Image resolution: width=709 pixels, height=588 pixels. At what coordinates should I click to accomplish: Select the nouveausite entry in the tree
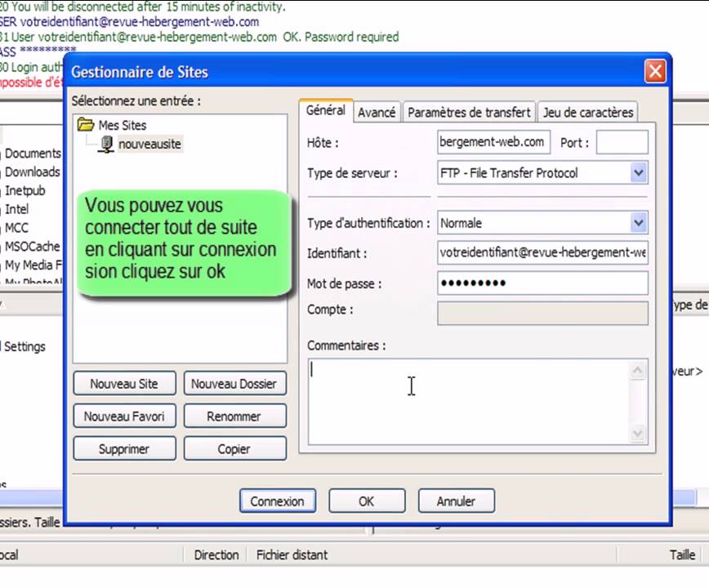coord(149,144)
